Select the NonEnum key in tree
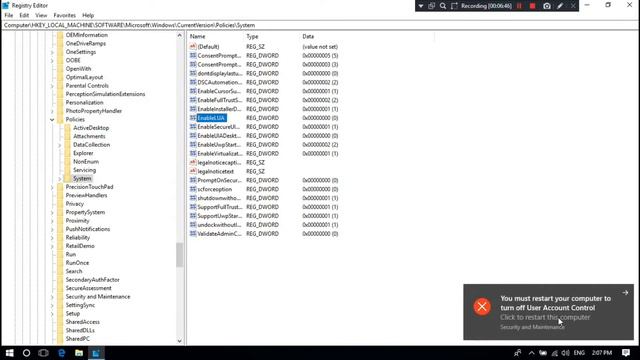Image resolution: width=640 pixels, height=360 pixels. click(x=86, y=162)
